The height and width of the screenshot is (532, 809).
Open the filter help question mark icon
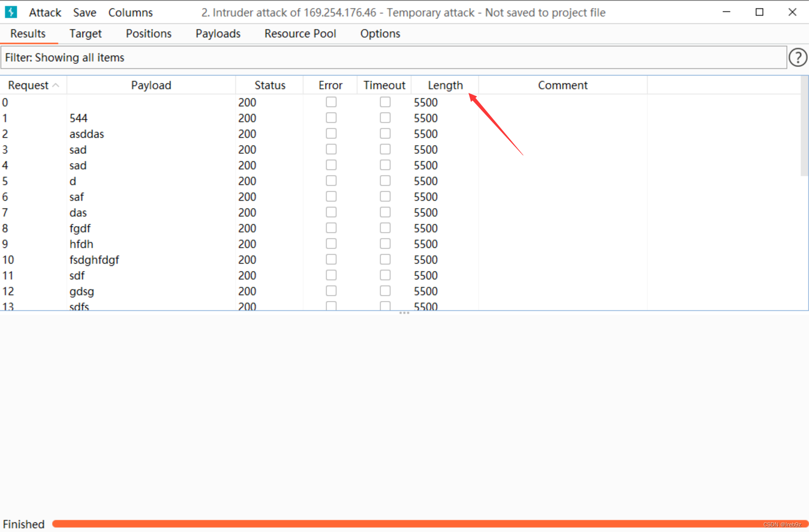click(797, 57)
